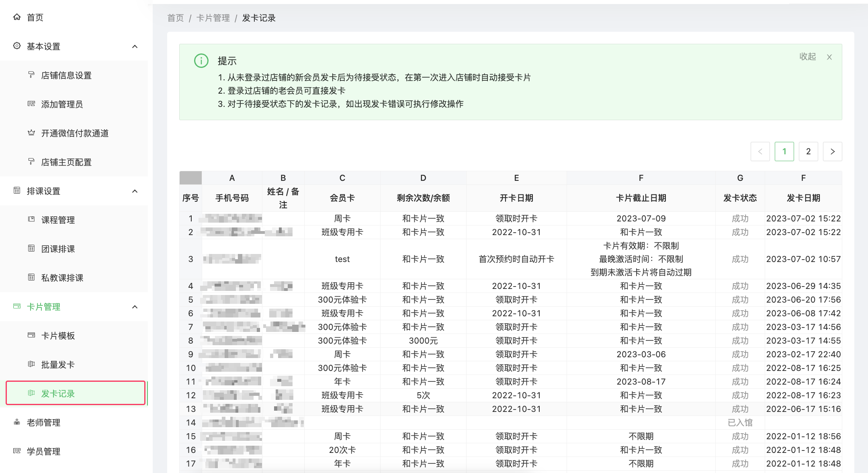Click the 3000元 balance cell in row 8
868x473 pixels.
(x=423, y=341)
